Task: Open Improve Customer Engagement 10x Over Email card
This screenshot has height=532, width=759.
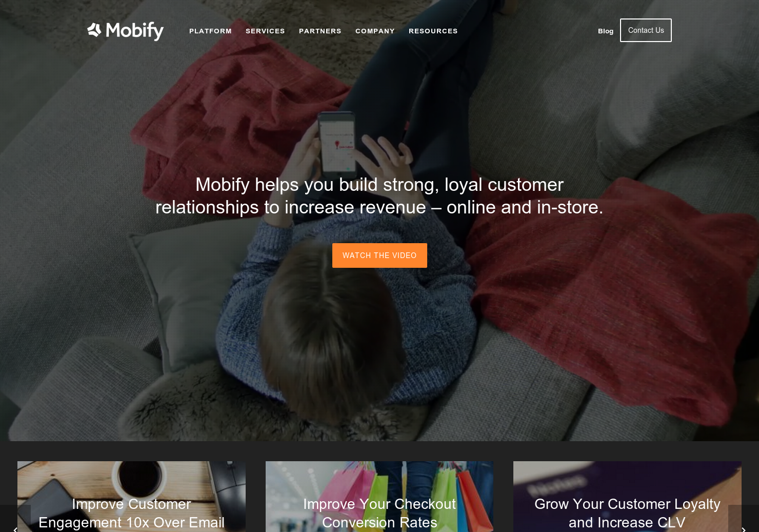Action: tap(131, 513)
